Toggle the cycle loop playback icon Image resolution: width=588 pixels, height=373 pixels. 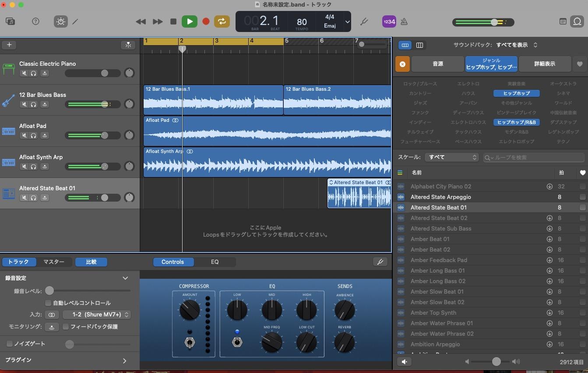click(222, 21)
